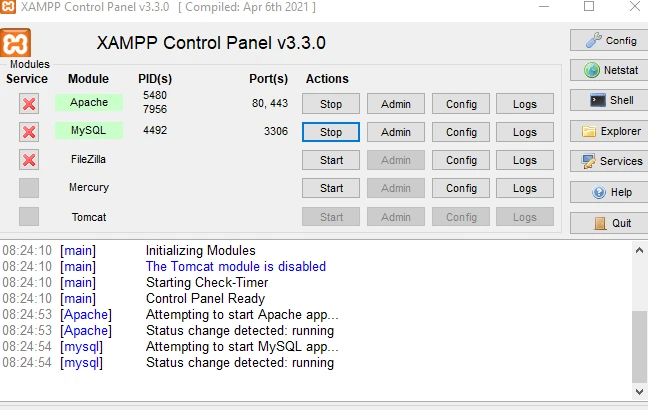Start the FileZilla module
Image resolution: width=648 pixels, height=410 pixels.
click(x=331, y=160)
